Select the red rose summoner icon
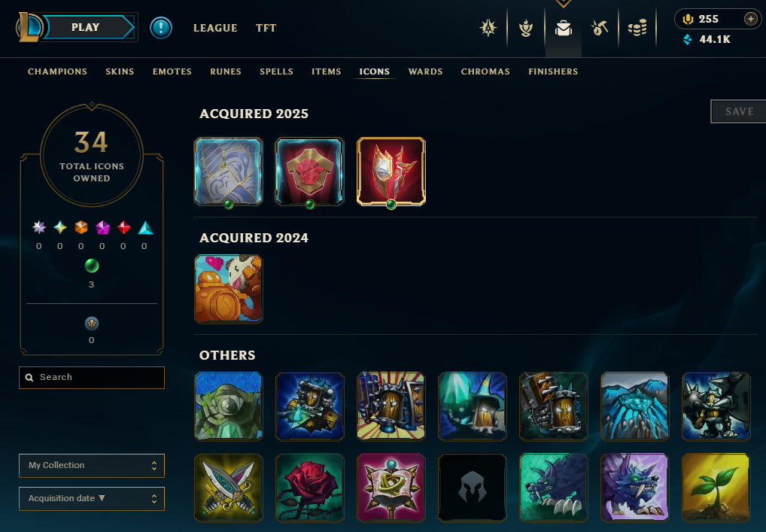Viewport: 766px width, 532px height. pyautogui.click(x=310, y=488)
